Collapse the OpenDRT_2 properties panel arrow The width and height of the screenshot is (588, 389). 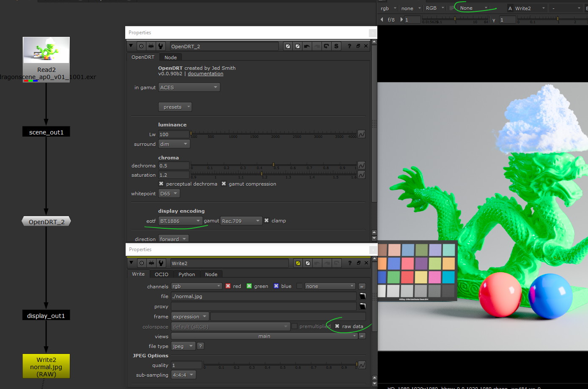[x=131, y=46]
